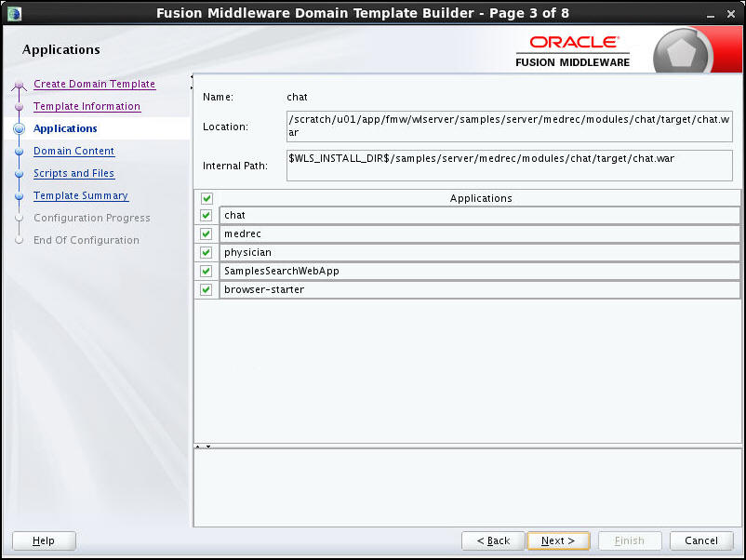Click the Configuration Progress step node icon

click(x=20, y=218)
